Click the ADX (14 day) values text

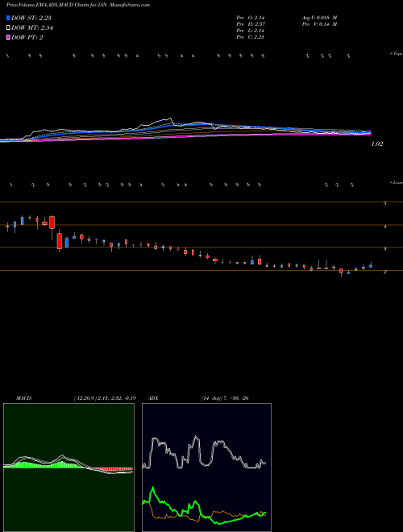coord(225,398)
